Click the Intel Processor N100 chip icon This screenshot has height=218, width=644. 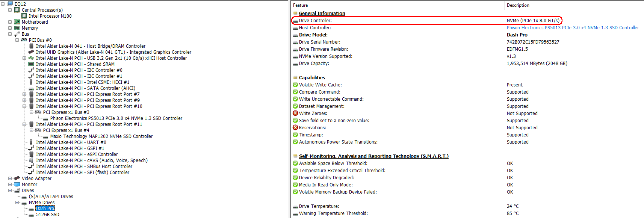point(24,16)
